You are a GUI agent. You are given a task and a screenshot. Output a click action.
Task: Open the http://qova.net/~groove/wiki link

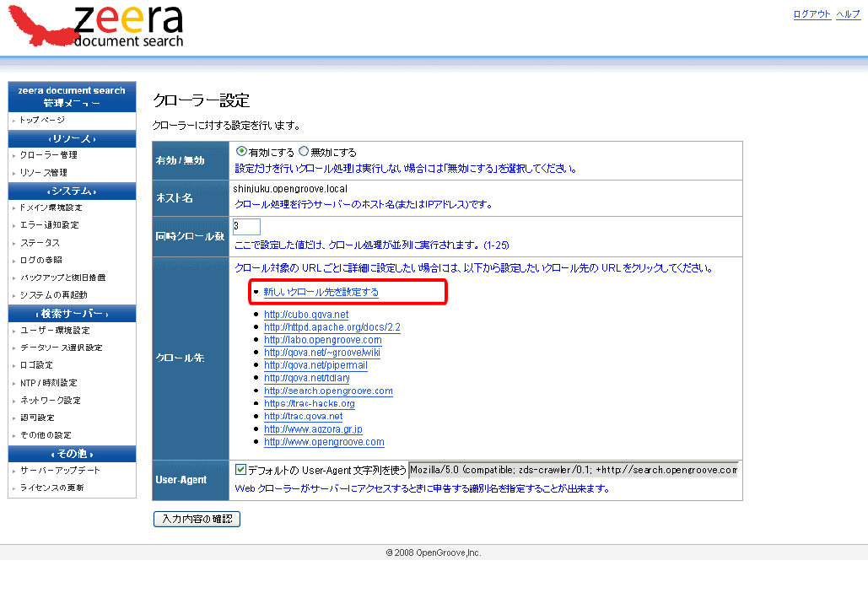pos(322,353)
